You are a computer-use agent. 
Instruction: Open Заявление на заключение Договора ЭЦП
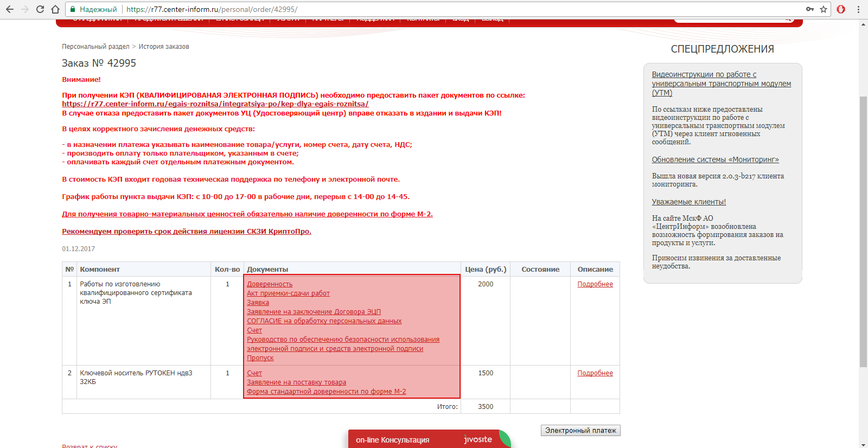[314, 312]
